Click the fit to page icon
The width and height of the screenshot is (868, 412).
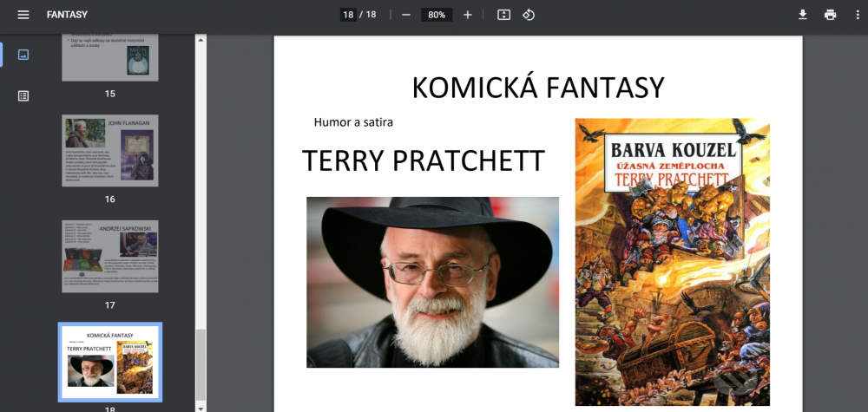point(503,15)
